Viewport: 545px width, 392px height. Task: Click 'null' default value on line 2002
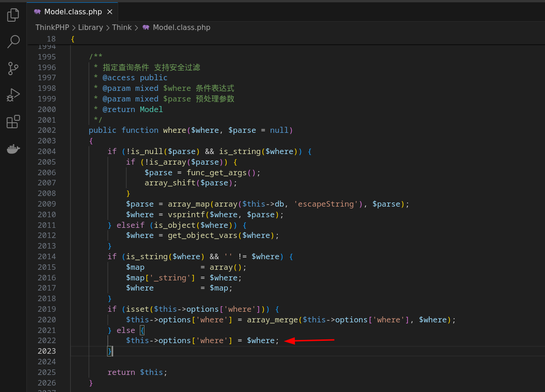pos(279,130)
